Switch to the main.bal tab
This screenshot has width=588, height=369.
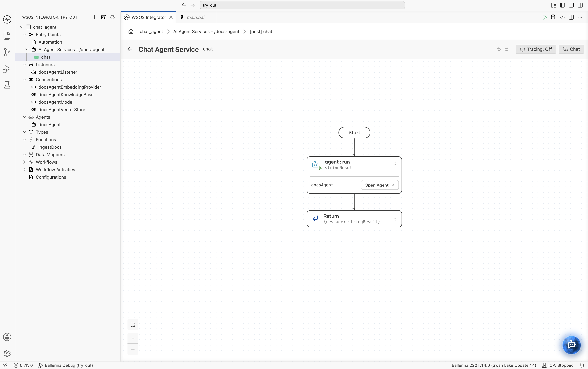pos(196,17)
